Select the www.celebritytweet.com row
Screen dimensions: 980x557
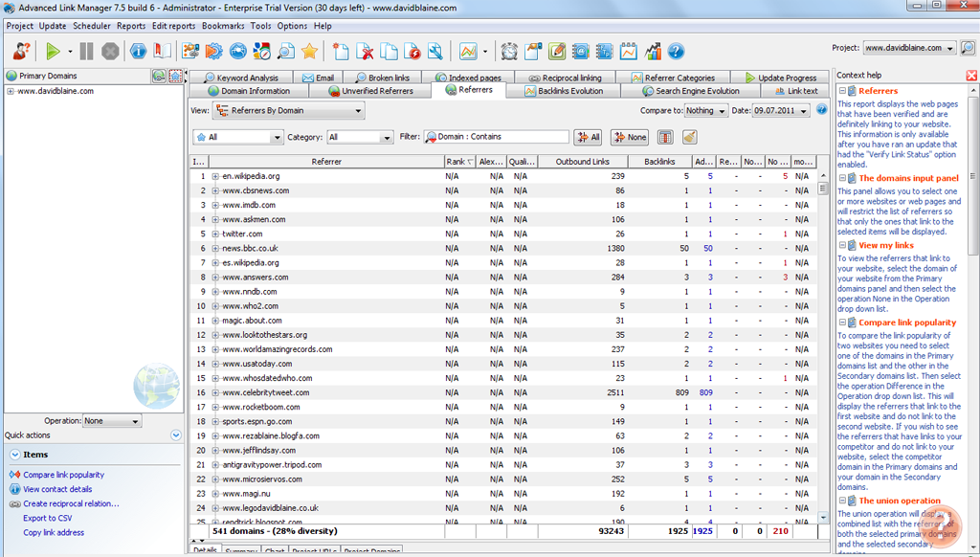point(502,392)
